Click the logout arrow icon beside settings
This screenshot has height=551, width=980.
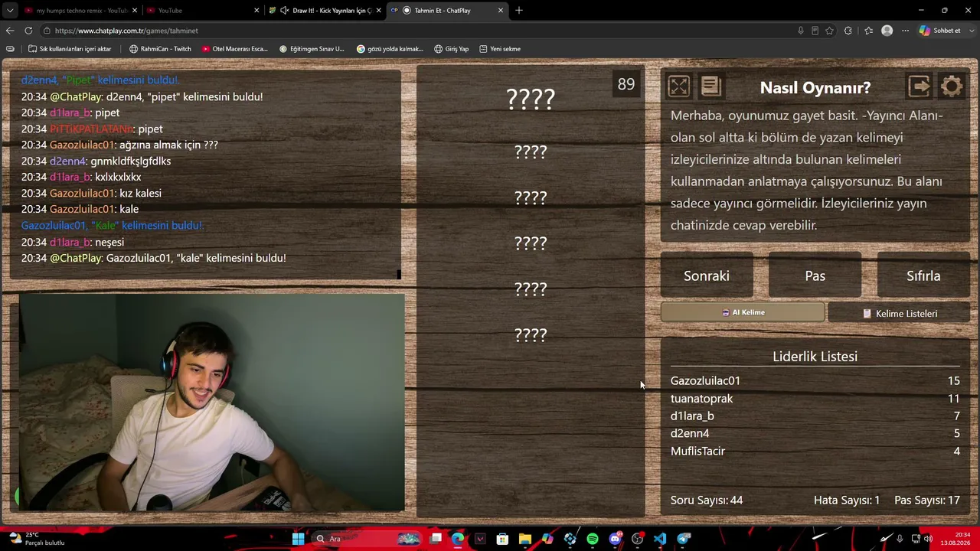[919, 86]
